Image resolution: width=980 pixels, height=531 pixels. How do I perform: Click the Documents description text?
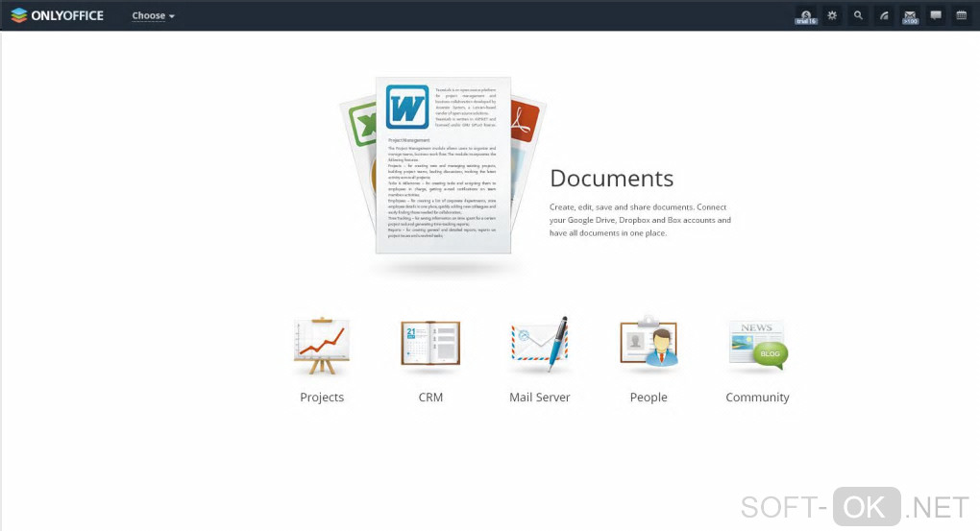(x=640, y=220)
